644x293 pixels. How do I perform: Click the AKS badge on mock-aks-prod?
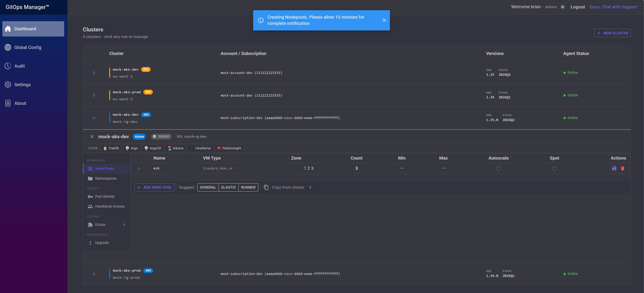(148, 271)
